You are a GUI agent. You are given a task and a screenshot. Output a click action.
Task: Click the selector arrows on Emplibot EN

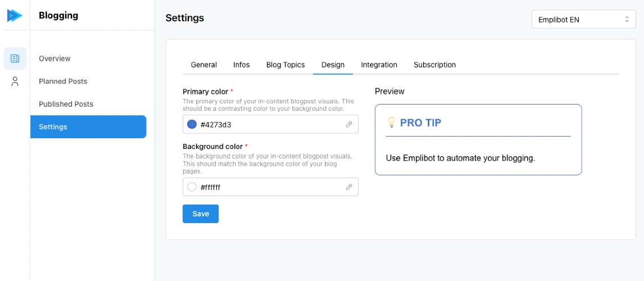627,19
